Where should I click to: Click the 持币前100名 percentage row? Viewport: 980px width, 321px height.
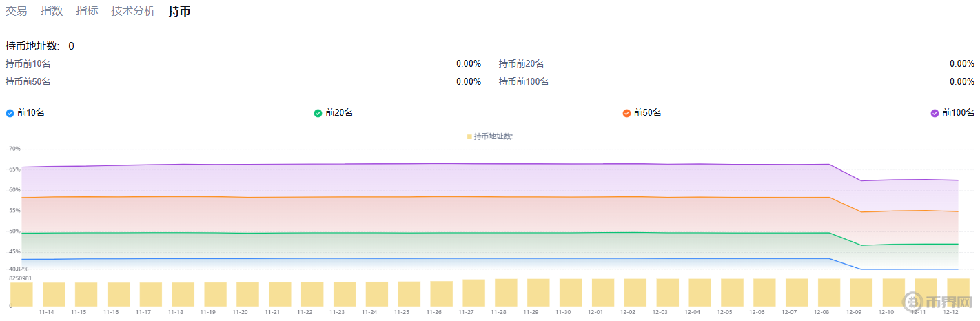(x=736, y=82)
